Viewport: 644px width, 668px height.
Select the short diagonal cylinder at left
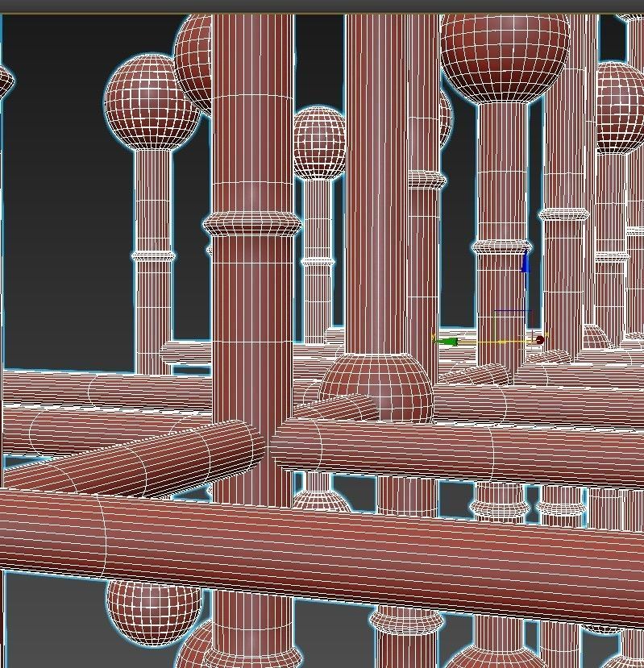pyautogui.click(x=136, y=460)
